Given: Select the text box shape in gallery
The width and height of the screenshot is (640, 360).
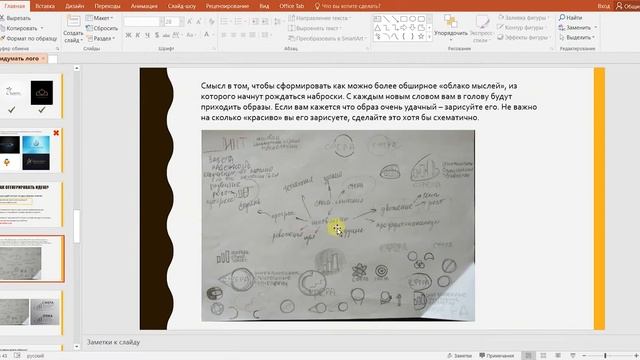Looking at the screenshot, I should [x=378, y=19].
